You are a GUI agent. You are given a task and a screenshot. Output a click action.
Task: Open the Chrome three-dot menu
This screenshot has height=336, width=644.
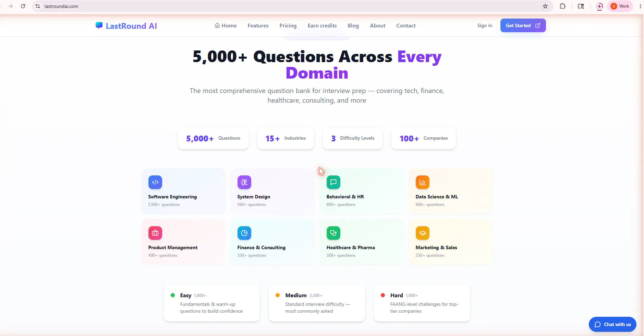point(640,6)
